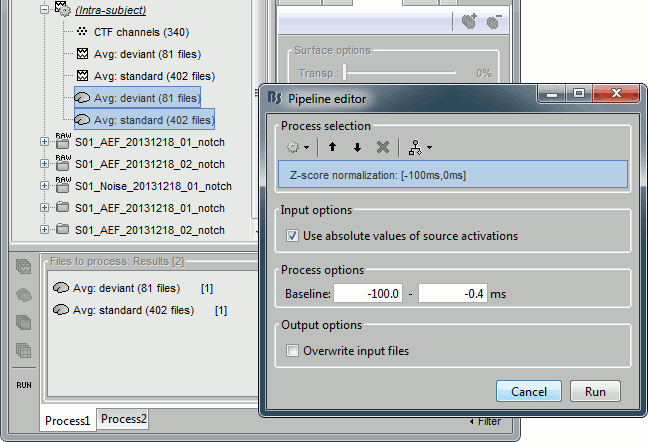Click the add surface icon
648x442 pixels.
click(469, 21)
